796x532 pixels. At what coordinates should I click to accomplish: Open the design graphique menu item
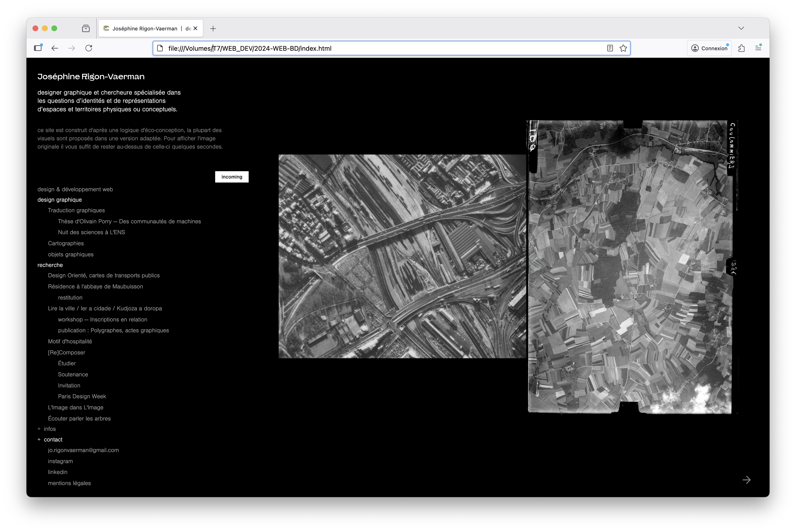[59, 200]
